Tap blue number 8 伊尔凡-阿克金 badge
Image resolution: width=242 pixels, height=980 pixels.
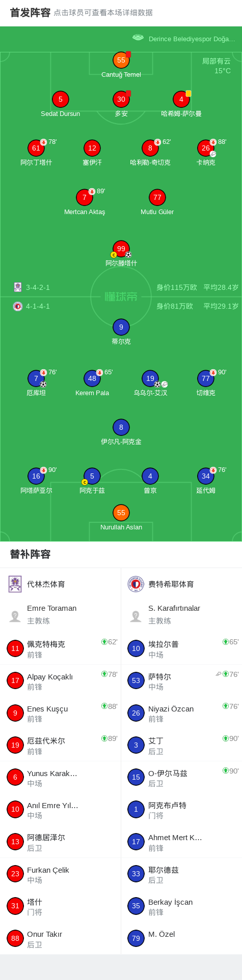[x=121, y=427]
